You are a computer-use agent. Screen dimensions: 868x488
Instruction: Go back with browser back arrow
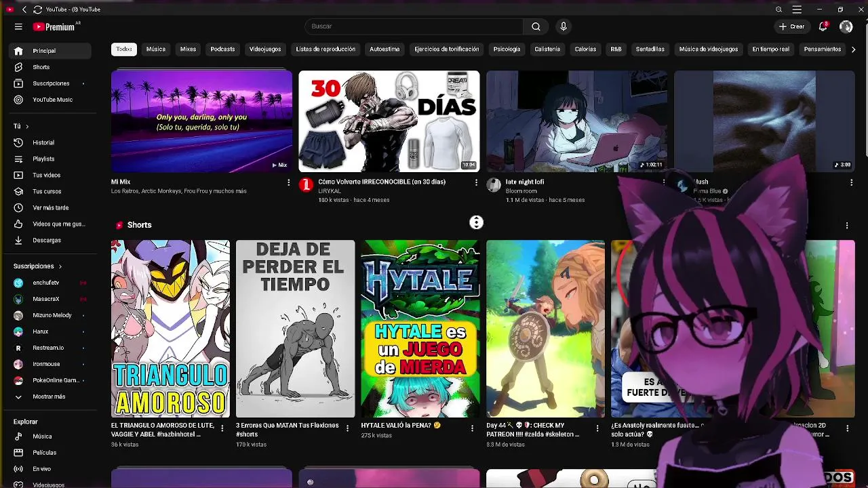[24, 9]
